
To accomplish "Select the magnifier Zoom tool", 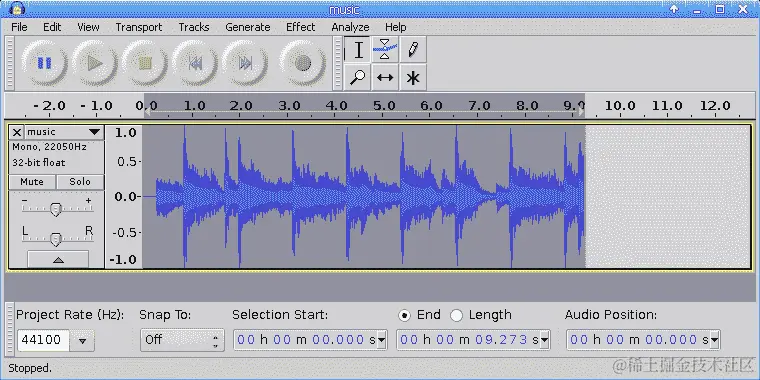I will point(357,77).
